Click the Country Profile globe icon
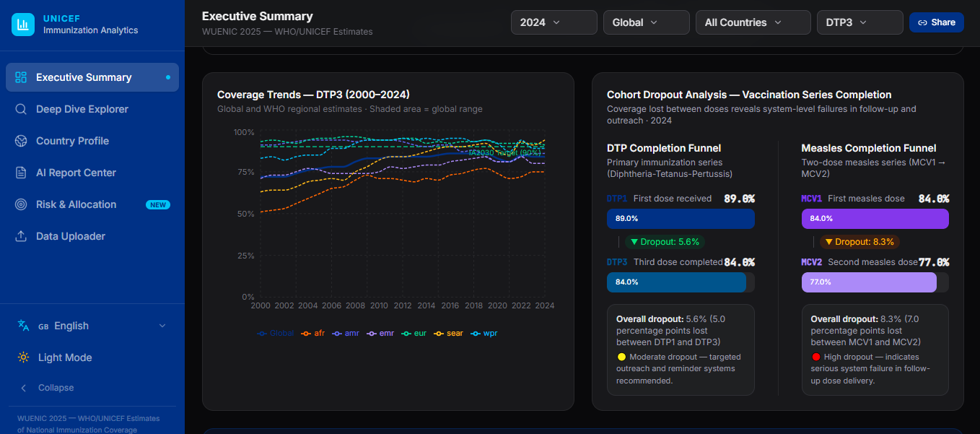The width and height of the screenshot is (980, 434). [x=21, y=141]
